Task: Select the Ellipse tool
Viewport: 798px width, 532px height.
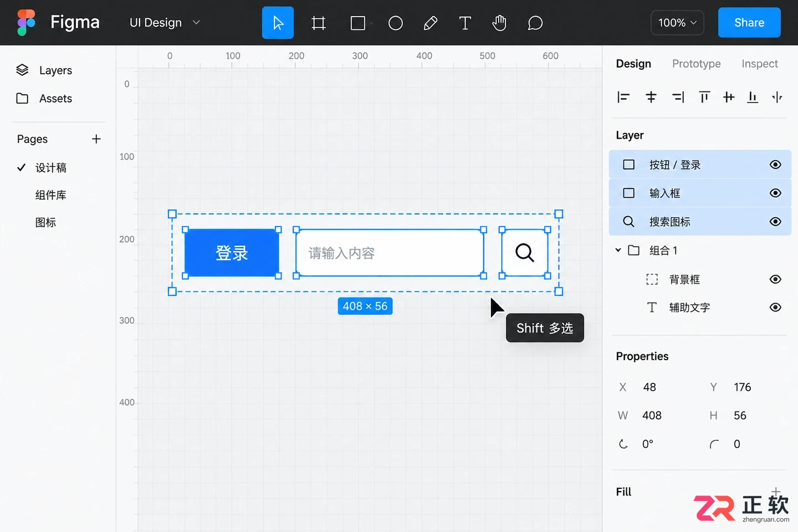Action: pos(396,23)
